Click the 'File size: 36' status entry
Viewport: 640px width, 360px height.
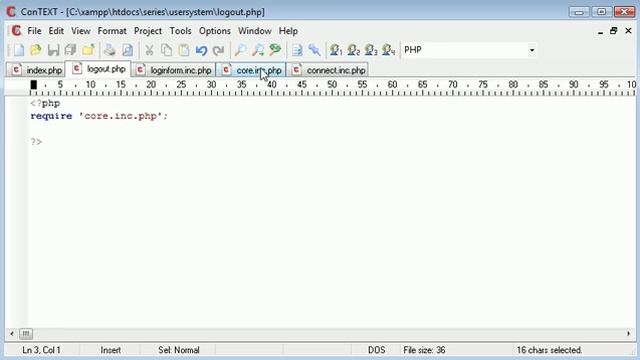pyautogui.click(x=424, y=350)
